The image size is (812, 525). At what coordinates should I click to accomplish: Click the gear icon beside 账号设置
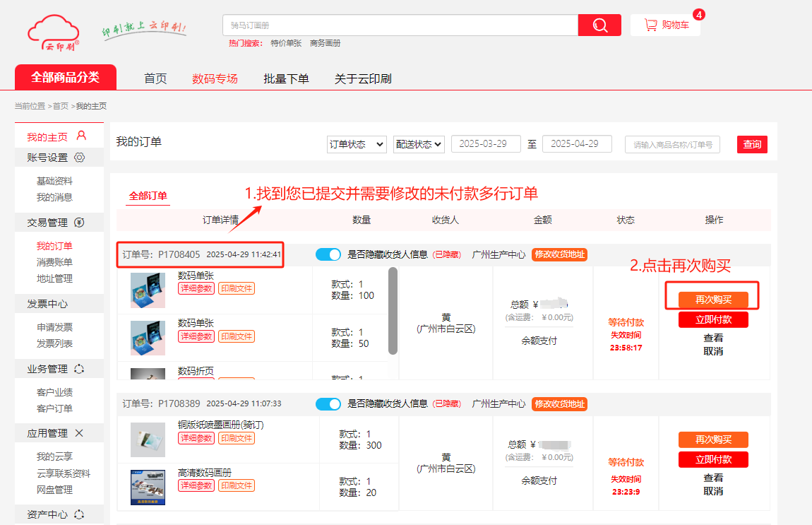coord(80,157)
